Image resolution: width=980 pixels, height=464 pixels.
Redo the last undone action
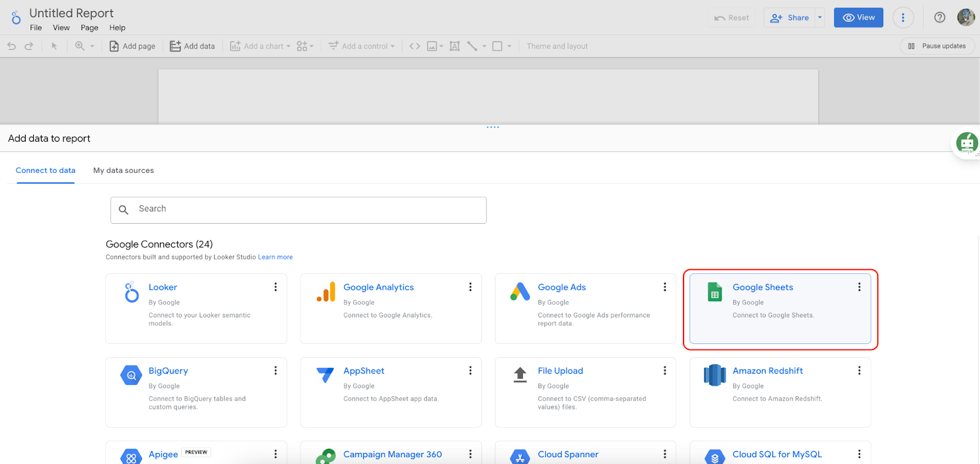29,46
